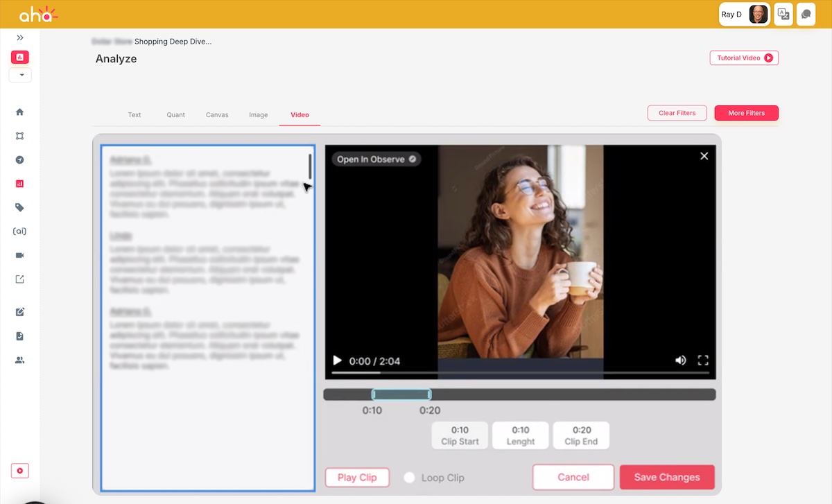Click the video progress bar
This screenshot has width=832, height=504.
tap(520, 373)
